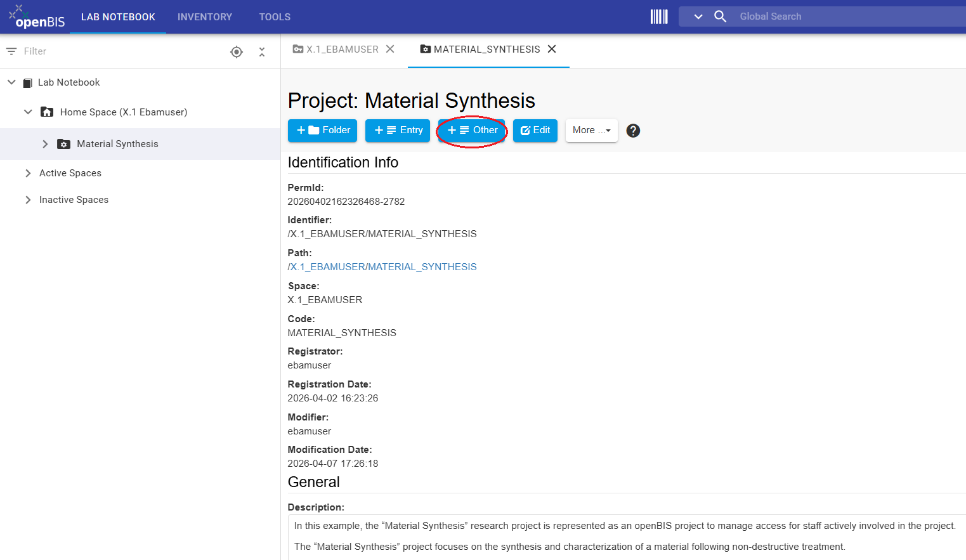The image size is (966, 560).
Task: Click the X.1_EBAMUSER tab space icon
Action: 298,49
